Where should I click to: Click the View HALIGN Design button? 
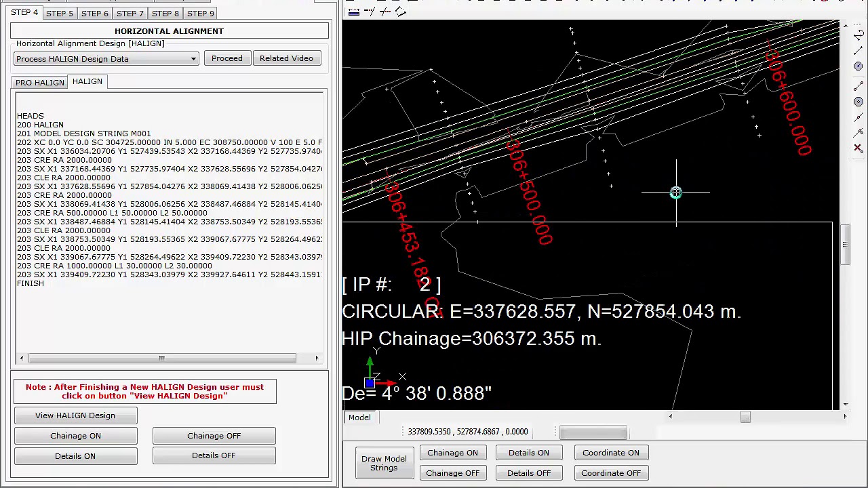(75, 415)
